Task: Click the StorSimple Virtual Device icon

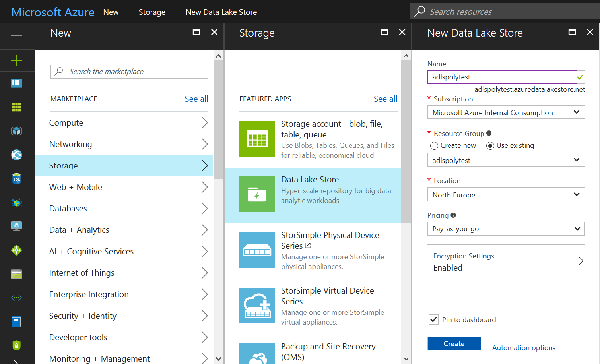Action: pos(257,306)
